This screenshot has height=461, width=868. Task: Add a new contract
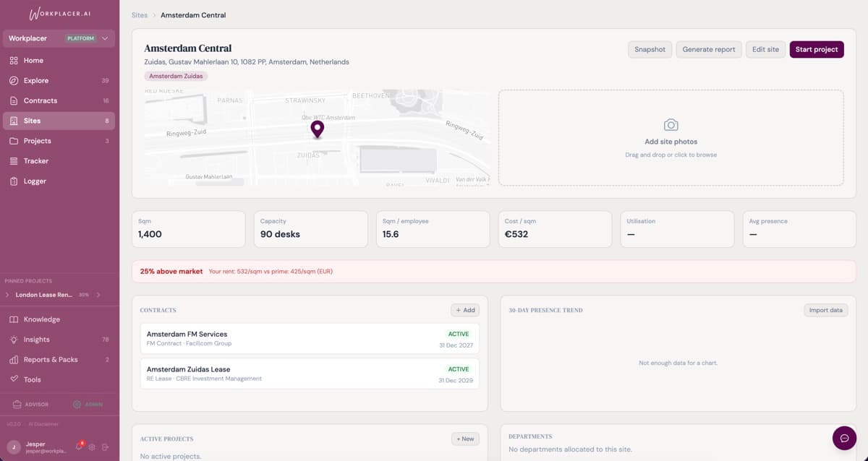tap(465, 310)
